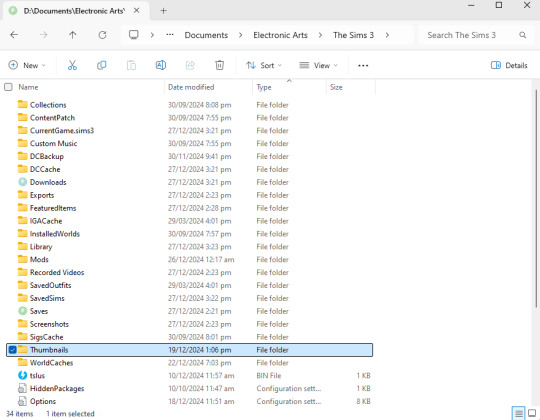Go forward with the right arrow
Viewport: 540px width, 420px height.
(43, 35)
